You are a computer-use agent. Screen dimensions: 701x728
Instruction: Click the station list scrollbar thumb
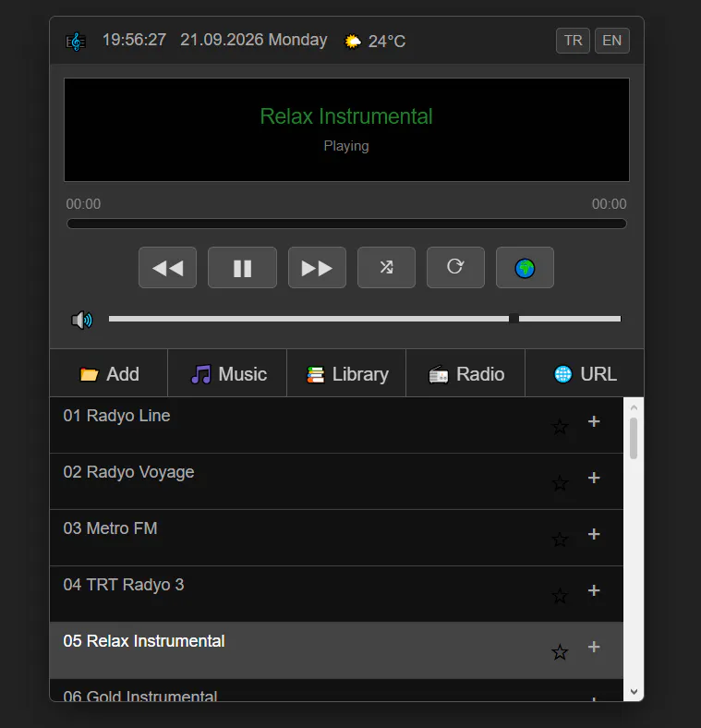click(634, 438)
